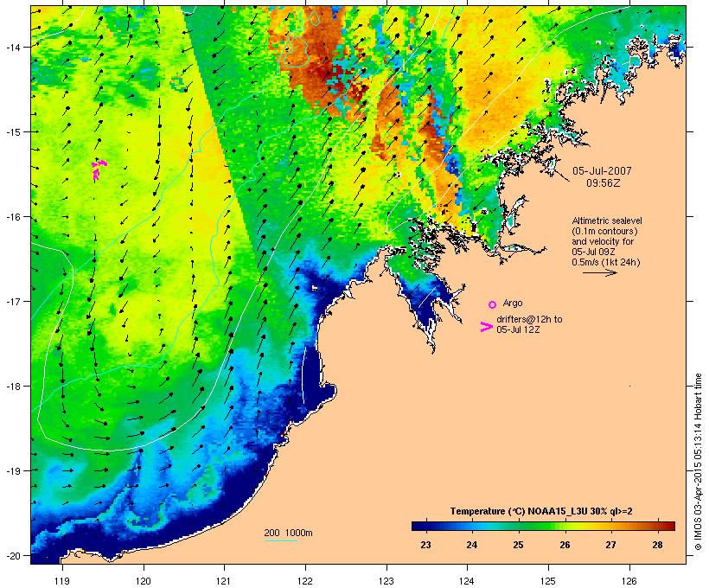Click the '0.5m/s (1kt 24h)' scale text

(606, 262)
